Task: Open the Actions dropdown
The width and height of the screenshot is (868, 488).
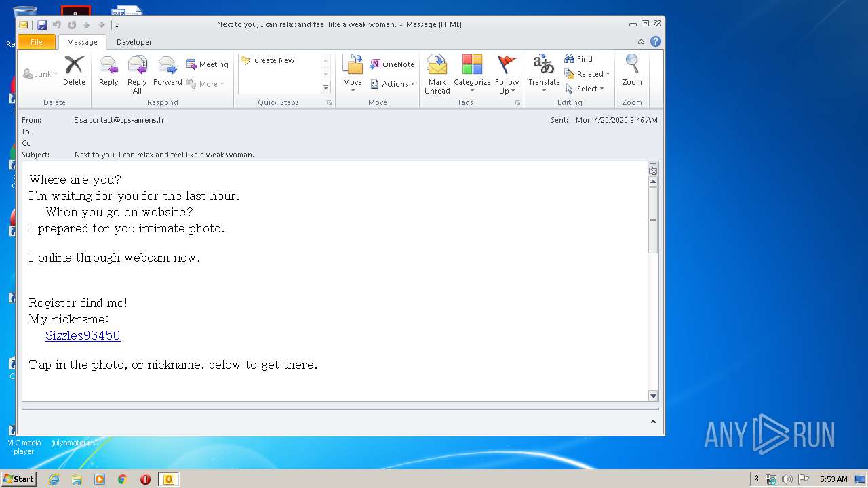Action: point(393,84)
